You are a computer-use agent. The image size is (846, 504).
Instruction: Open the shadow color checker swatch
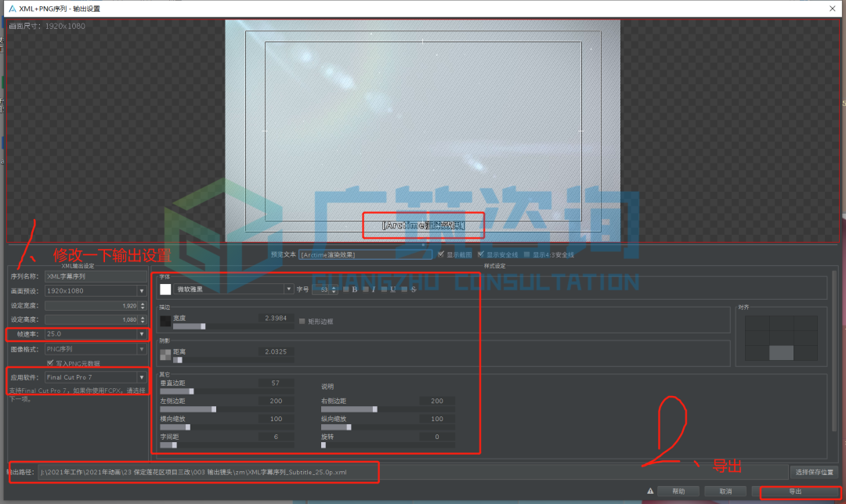(165, 355)
